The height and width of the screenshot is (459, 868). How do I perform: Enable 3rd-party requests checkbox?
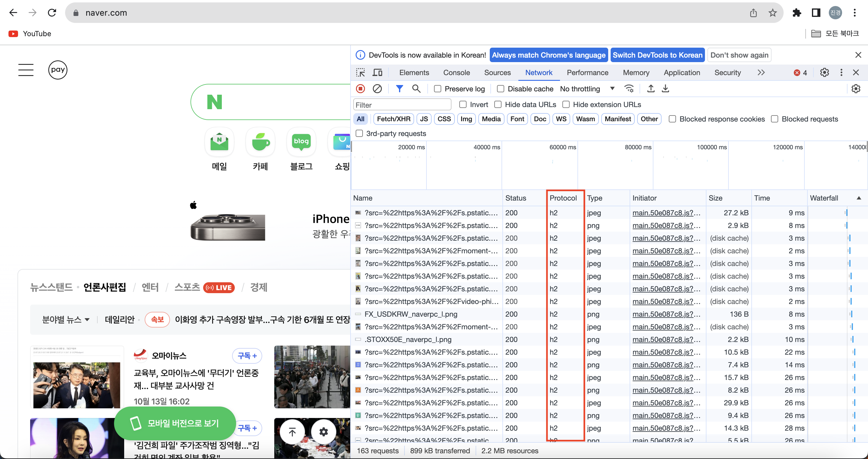click(360, 134)
